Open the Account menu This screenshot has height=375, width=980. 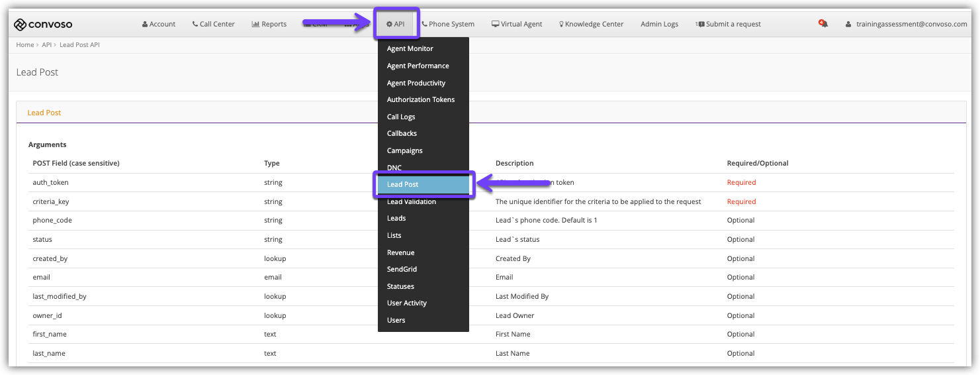click(x=159, y=25)
